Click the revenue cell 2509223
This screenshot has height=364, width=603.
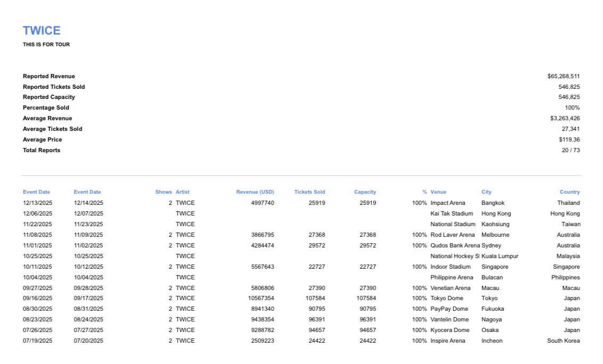(263, 341)
